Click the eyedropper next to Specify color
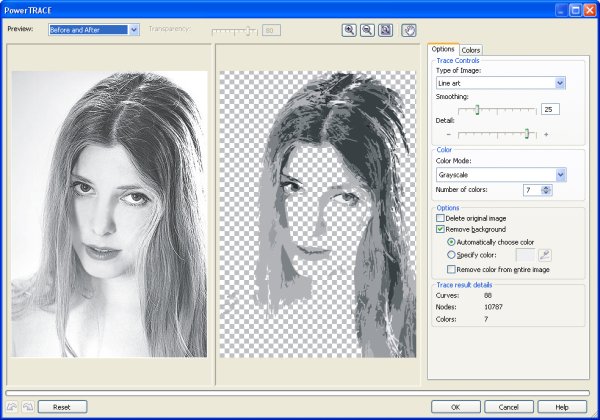Screen dimensions: 600x420 click(x=545, y=255)
